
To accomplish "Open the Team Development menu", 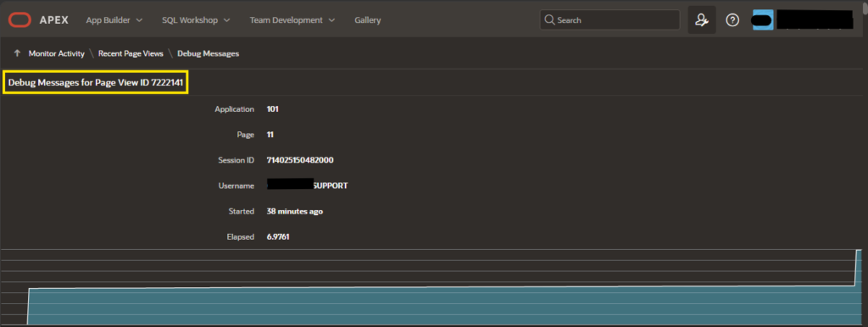I will 292,20.
